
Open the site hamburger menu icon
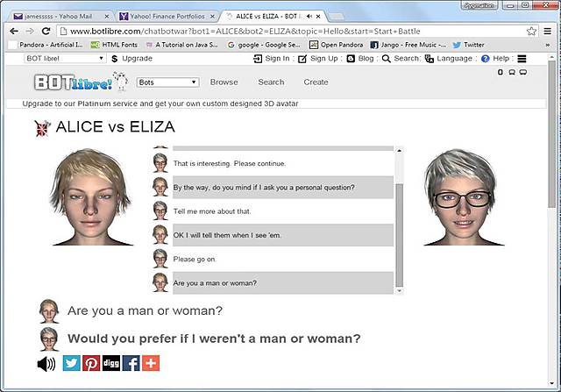[522, 59]
